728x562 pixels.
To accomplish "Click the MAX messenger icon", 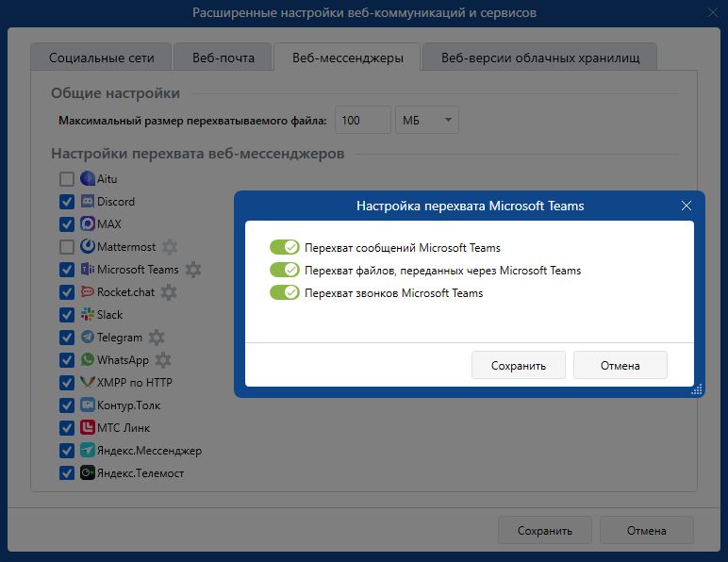I will tap(88, 223).
